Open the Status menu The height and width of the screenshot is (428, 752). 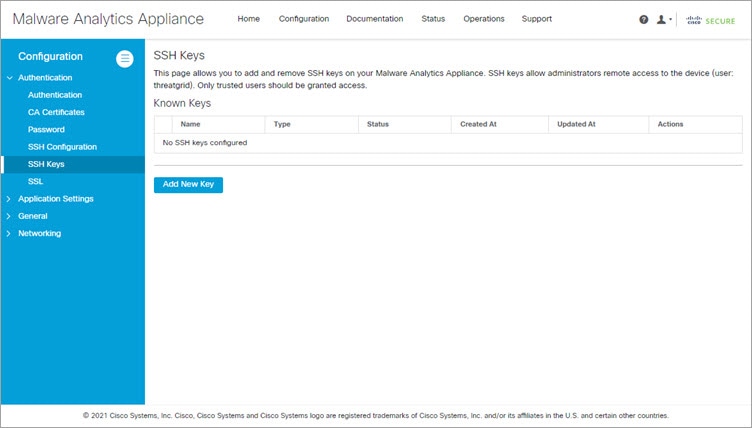433,19
